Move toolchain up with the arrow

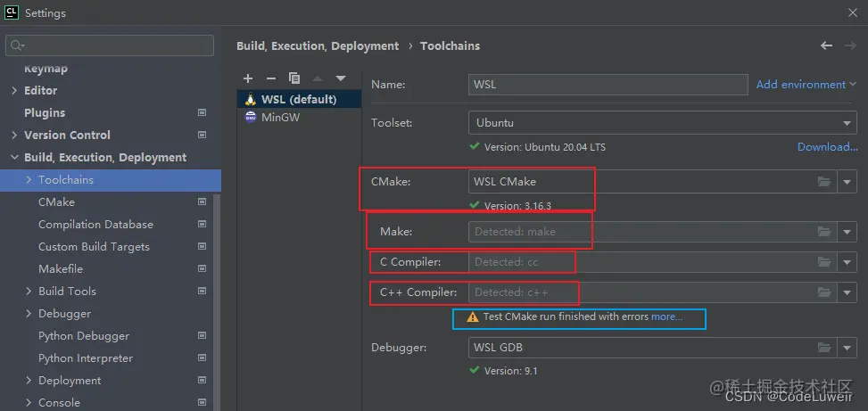(318, 78)
